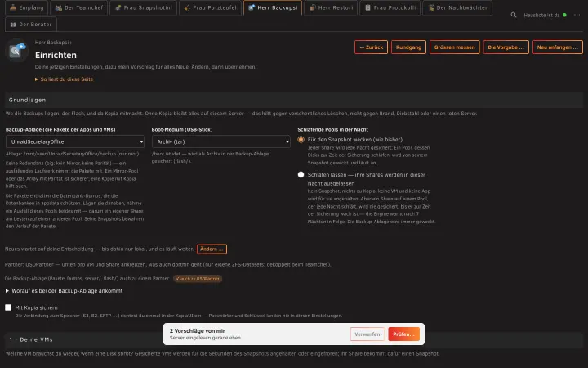Image resolution: width=588 pixels, height=368 pixels.
Task: Click the 'Hausbote ist da' status text
Action: [x=541, y=15]
